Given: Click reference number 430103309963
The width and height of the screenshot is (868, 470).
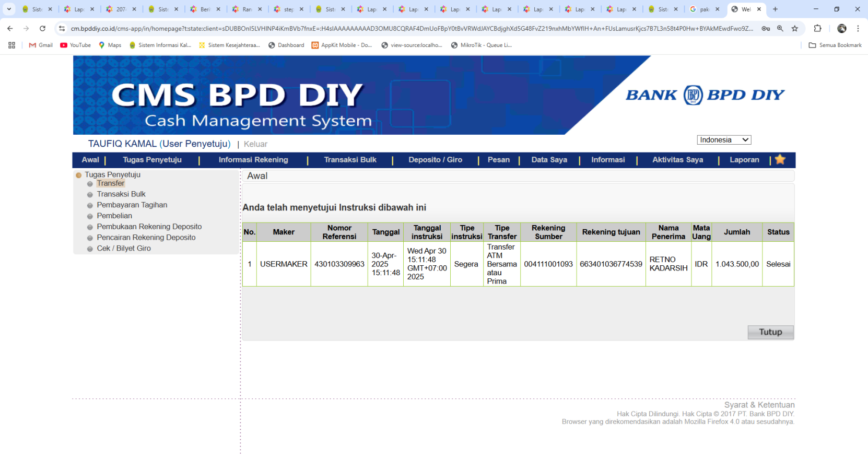Looking at the screenshot, I should (339, 264).
